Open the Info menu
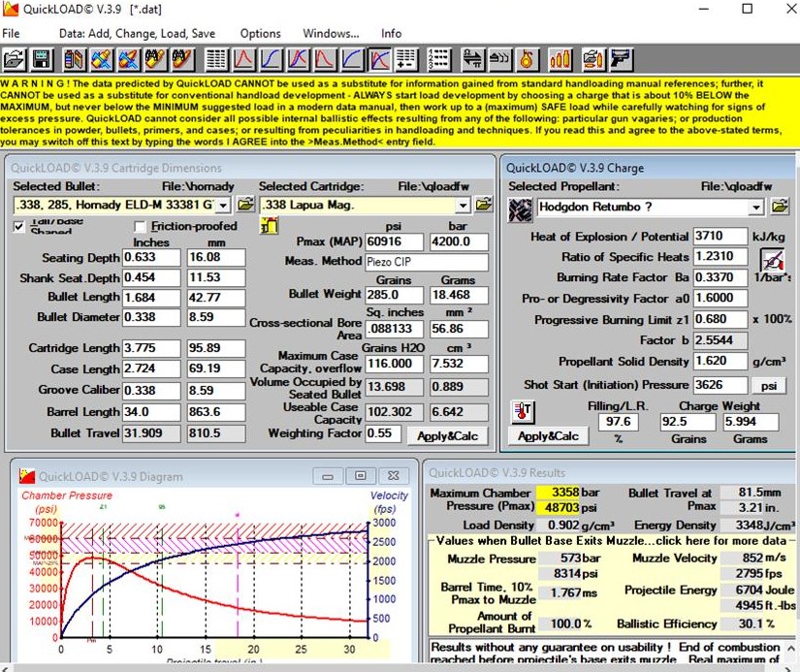The height and width of the screenshot is (672, 800). point(391,33)
